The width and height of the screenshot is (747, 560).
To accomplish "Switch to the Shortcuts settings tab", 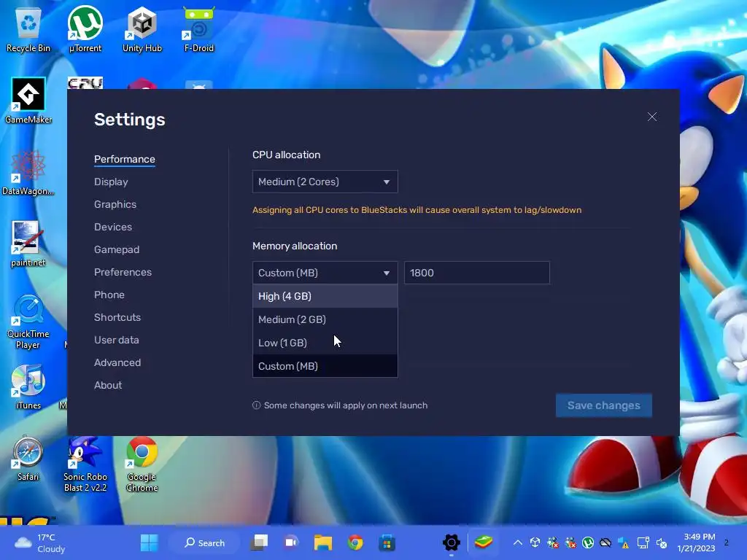I will click(117, 317).
